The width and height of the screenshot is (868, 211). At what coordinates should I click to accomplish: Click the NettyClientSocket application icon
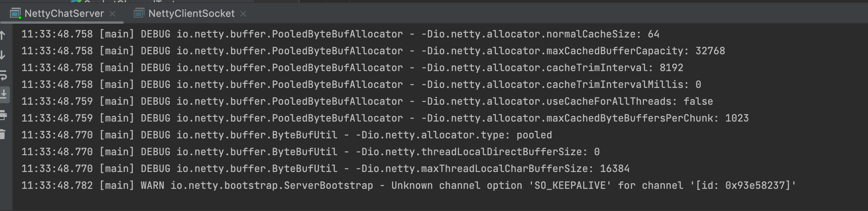click(139, 14)
